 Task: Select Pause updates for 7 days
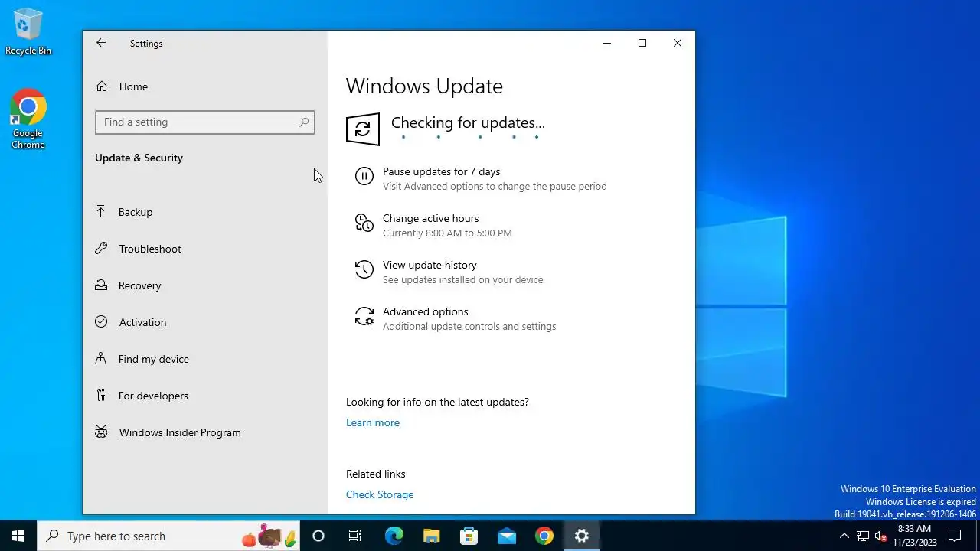point(441,171)
